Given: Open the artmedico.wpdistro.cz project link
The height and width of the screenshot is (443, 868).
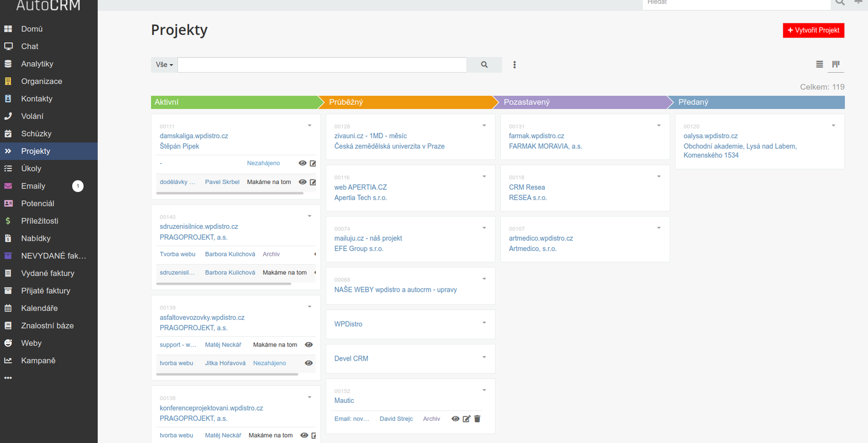Looking at the screenshot, I should tap(541, 238).
